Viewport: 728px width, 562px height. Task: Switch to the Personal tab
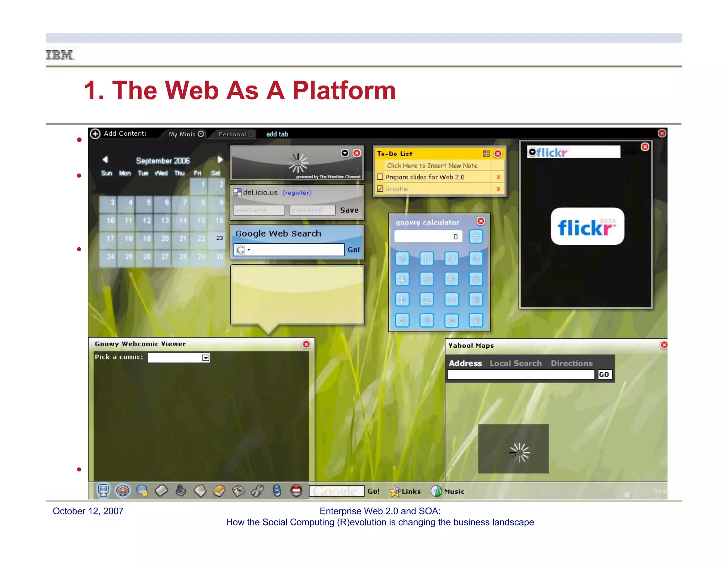232,134
